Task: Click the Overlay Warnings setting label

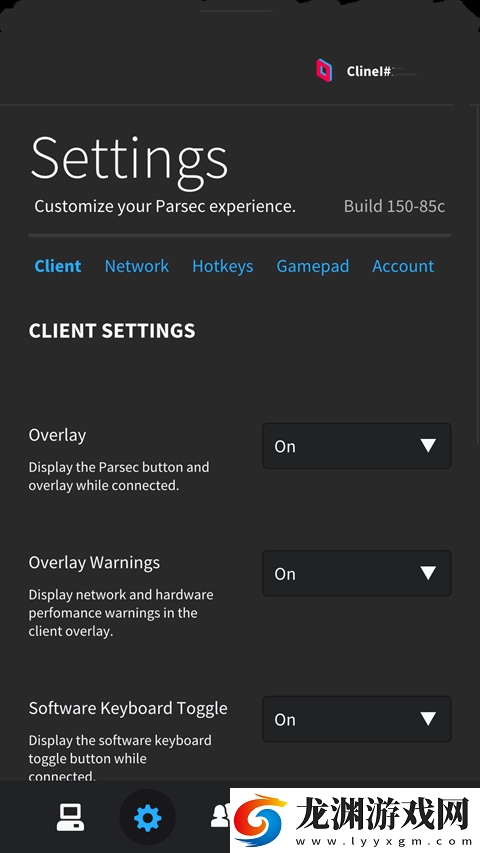Action: (x=94, y=563)
